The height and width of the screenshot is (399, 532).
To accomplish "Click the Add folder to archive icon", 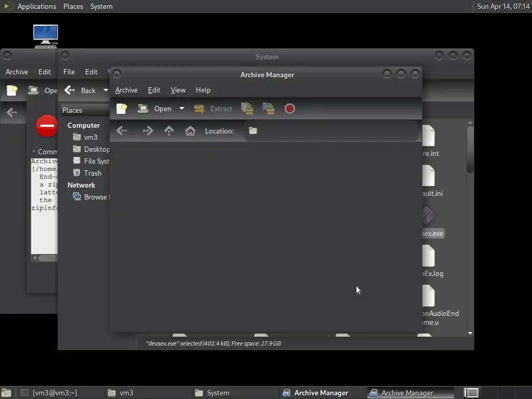I will point(269,109).
